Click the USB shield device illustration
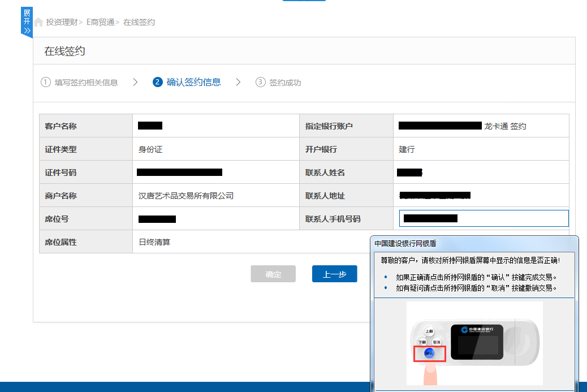Viewport: 587px width, 392px height. click(x=474, y=343)
